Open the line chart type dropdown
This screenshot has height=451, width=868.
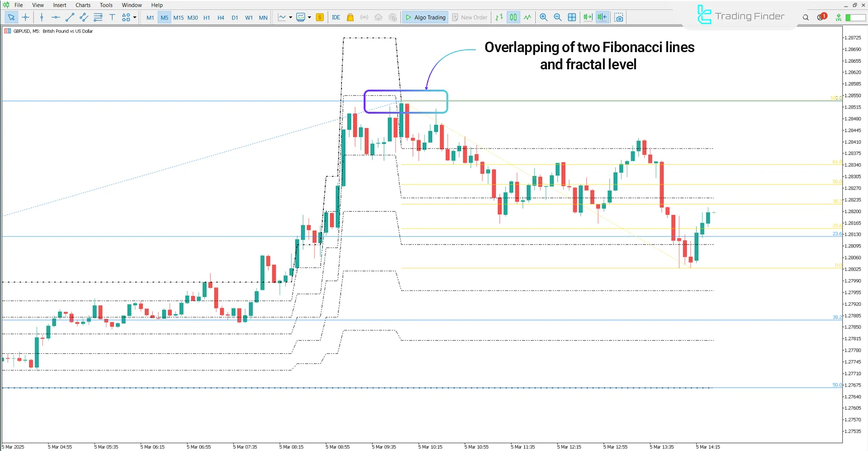click(291, 17)
